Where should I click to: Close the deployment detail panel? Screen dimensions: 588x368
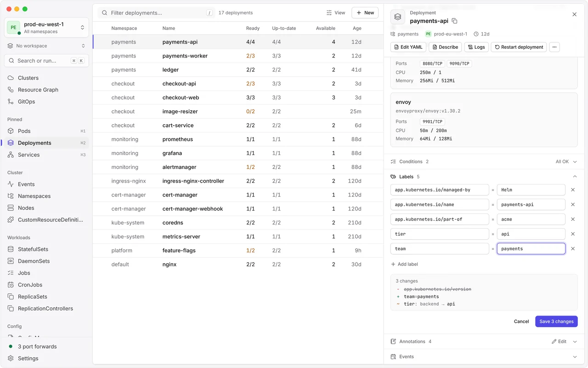(574, 15)
